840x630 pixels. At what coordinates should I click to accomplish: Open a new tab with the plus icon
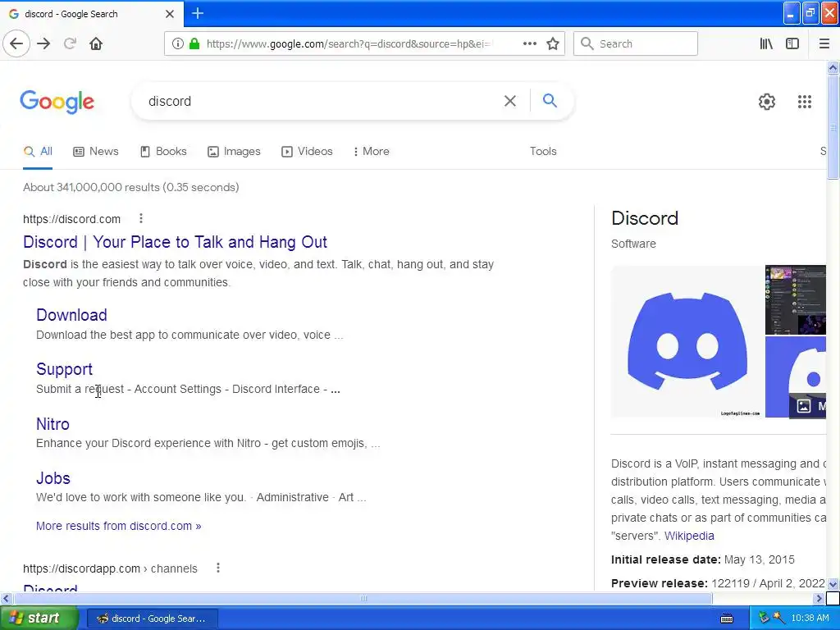[x=197, y=13]
